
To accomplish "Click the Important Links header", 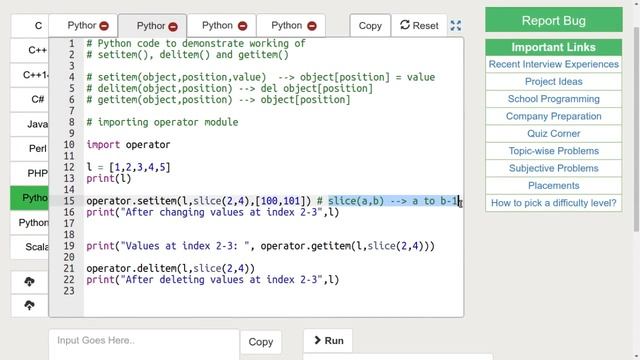I will (553, 47).
